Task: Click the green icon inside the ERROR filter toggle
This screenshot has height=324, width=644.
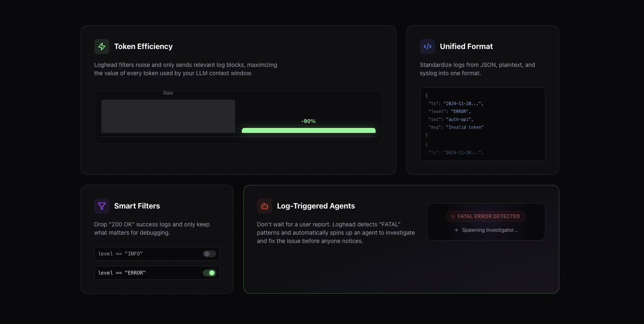Action: coord(212,273)
